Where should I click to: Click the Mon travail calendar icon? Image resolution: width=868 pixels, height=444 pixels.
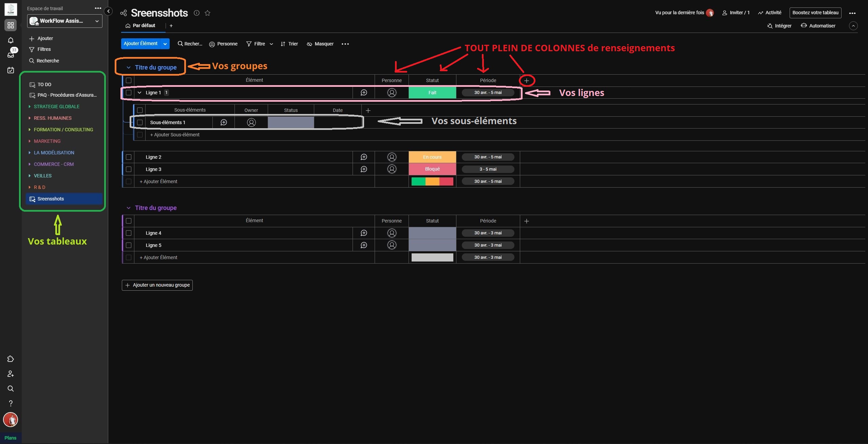11,70
